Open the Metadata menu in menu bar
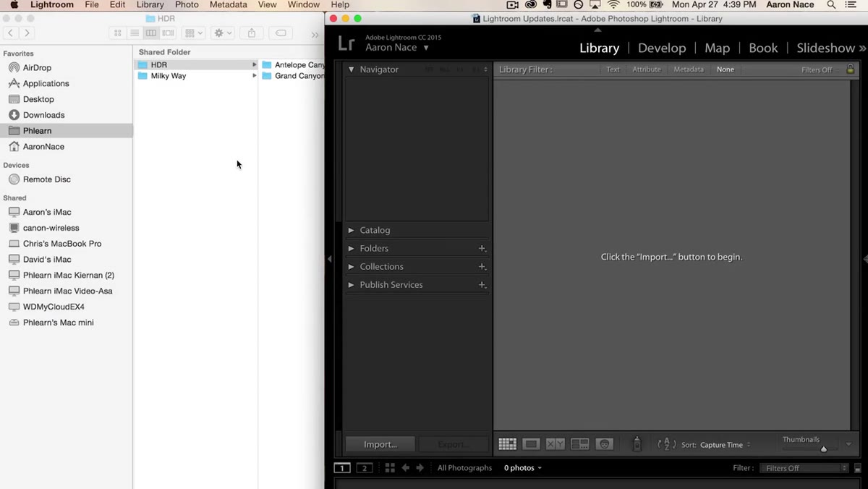868x489 pixels. [228, 5]
